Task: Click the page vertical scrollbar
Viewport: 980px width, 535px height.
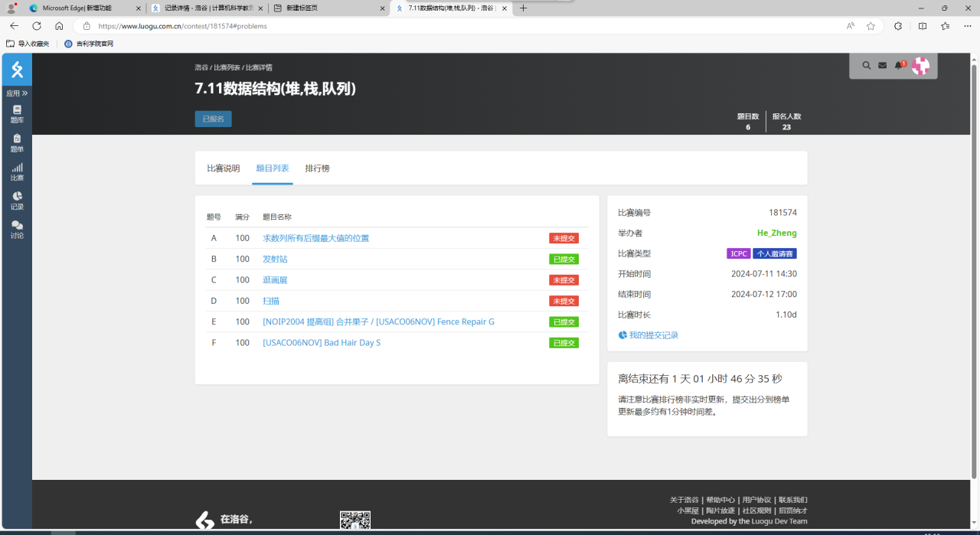Action: (x=974, y=268)
